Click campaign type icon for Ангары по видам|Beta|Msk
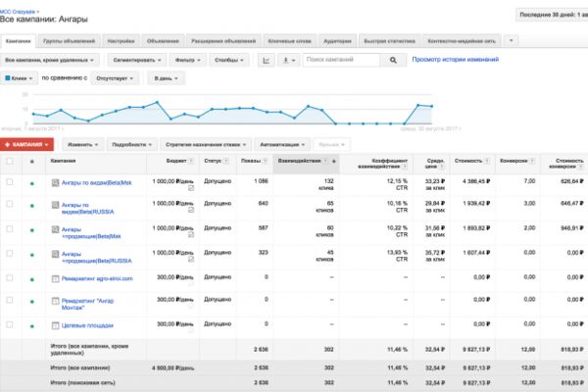The width and height of the screenshot is (588, 392). (55, 183)
